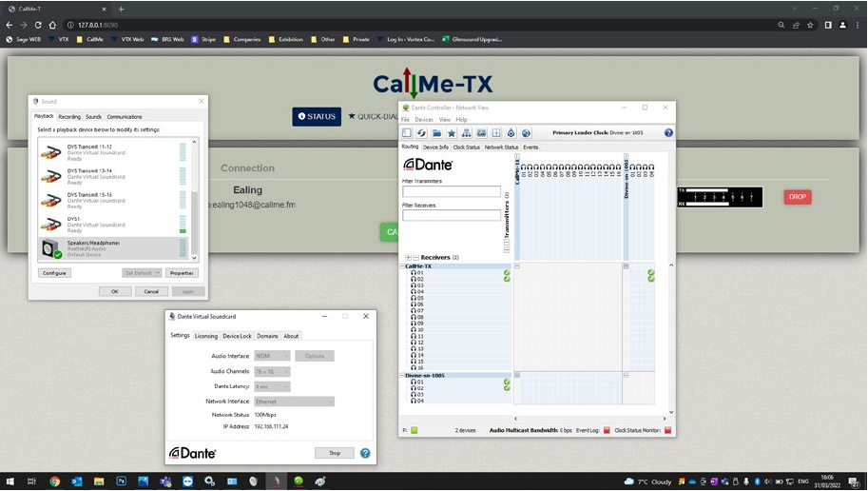Image resolution: width=868 pixels, height=491 pixels.
Task: Open the TeamViewer icon on the taskbar
Action: 187,481
